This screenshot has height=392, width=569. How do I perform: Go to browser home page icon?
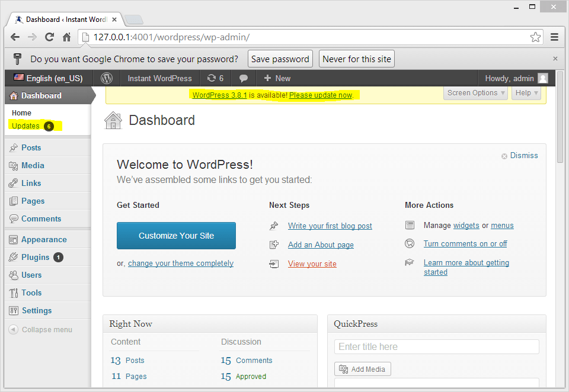(x=67, y=37)
